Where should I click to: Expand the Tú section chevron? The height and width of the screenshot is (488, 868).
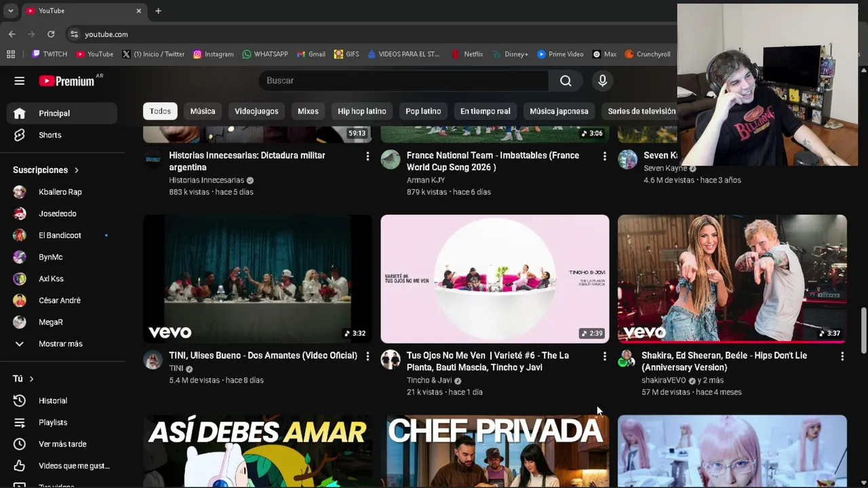[31, 379]
